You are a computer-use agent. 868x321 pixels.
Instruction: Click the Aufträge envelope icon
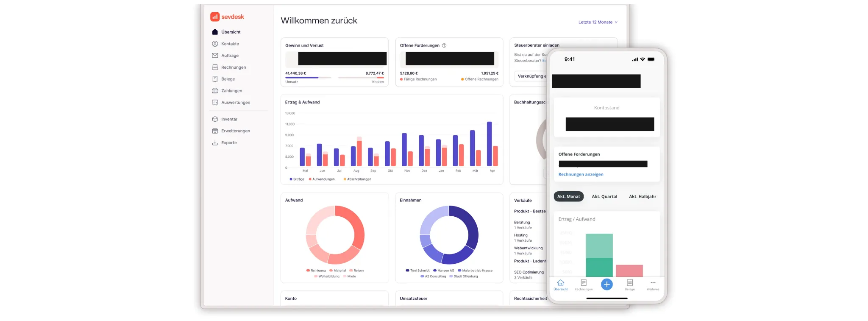[215, 56]
